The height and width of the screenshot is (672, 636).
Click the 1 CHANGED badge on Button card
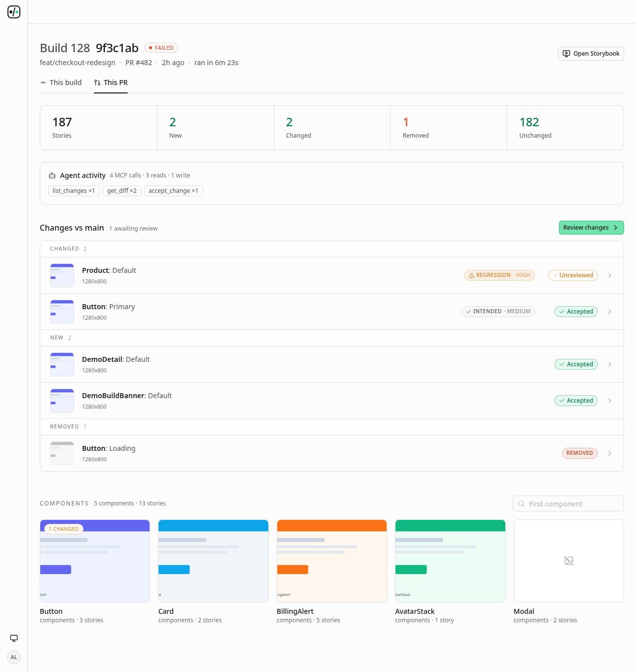coord(64,529)
